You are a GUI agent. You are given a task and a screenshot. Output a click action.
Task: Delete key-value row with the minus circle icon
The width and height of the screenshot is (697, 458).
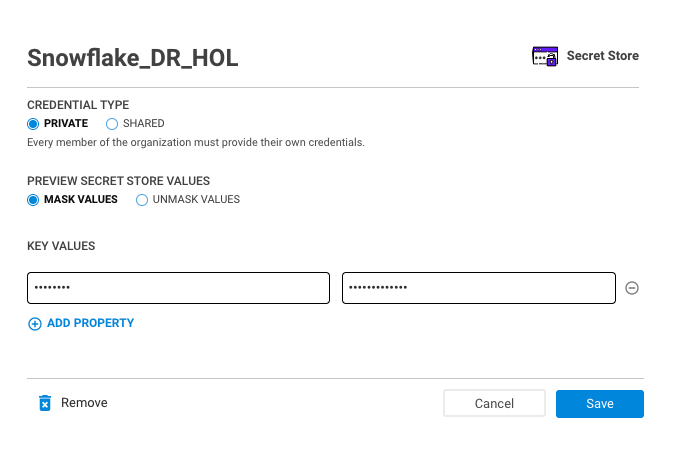(632, 288)
